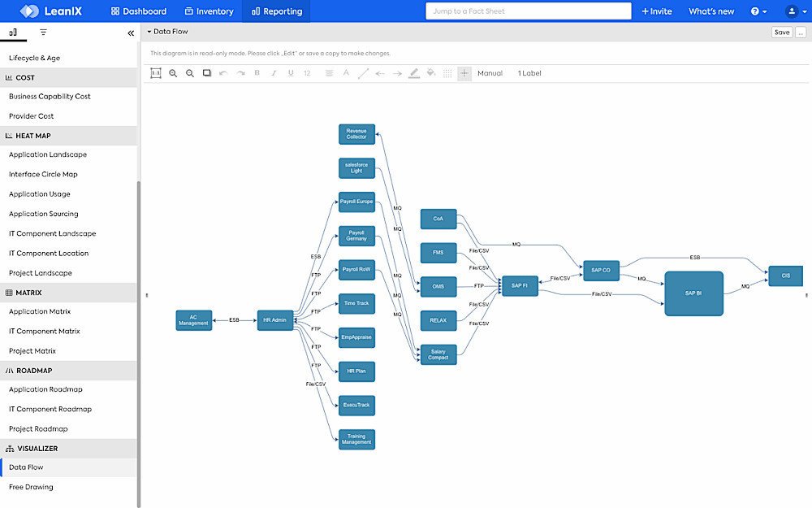Open the more options ellipsis button
Viewport: 812px width, 508px height.
[x=801, y=33]
